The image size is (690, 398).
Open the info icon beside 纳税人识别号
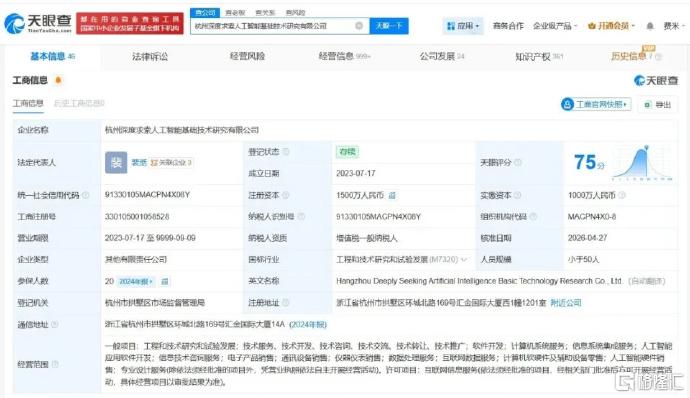pos(301,217)
